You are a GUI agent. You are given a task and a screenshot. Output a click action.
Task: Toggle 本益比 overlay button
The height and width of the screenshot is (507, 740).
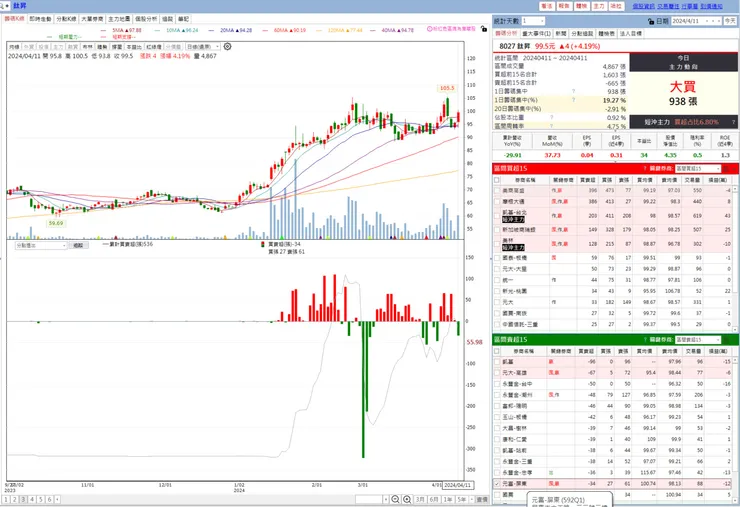pos(134,47)
